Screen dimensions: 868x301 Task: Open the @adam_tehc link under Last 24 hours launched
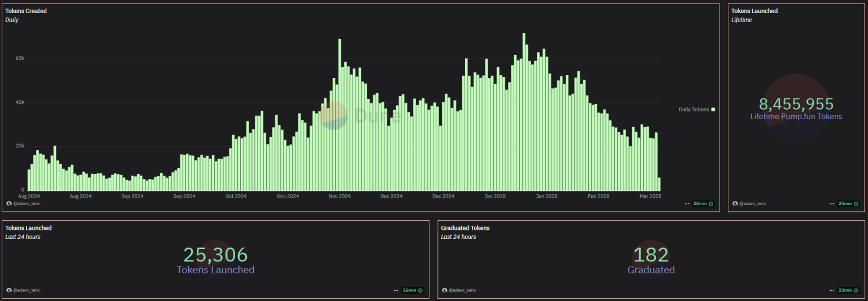[27, 290]
